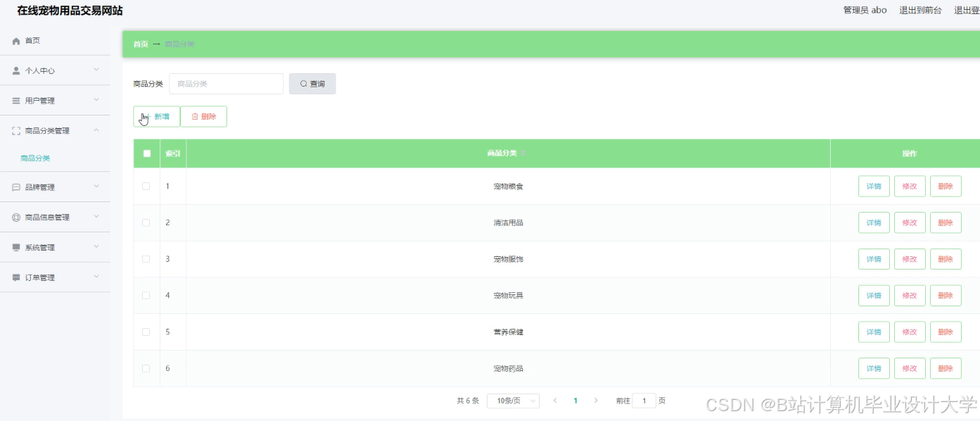Select page 1 in pagination
Screen dimensions: 980x421
575,401
